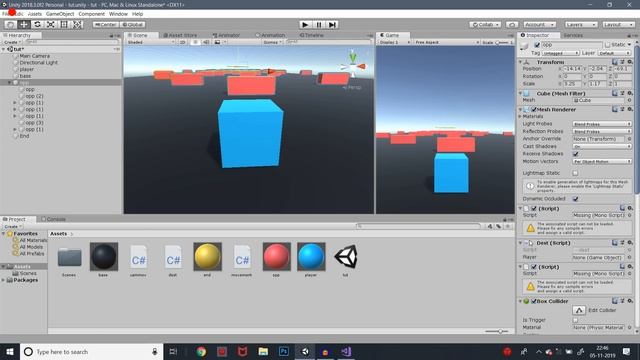Open the Tag dropdown
Viewport: 640px width, 360px height.
[560, 53]
